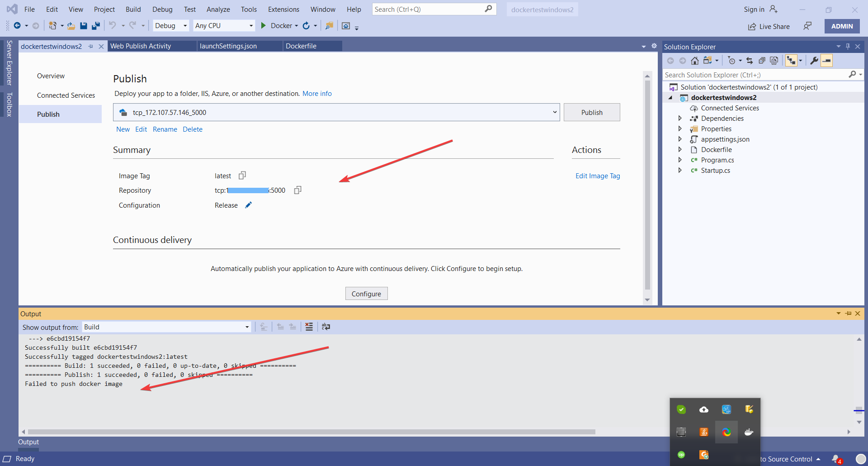Select Connected Services in left navigation
The width and height of the screenshot is (868, 466).
click(x=66, y=95)
